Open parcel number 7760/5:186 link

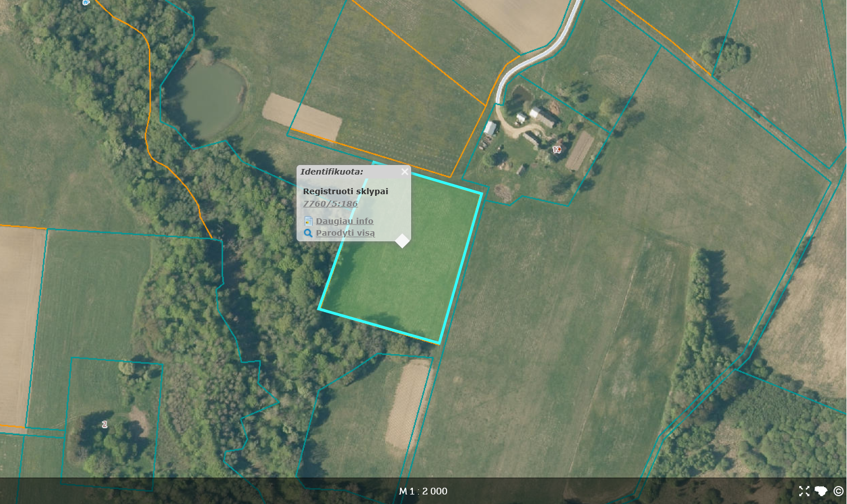click(330, 204)
